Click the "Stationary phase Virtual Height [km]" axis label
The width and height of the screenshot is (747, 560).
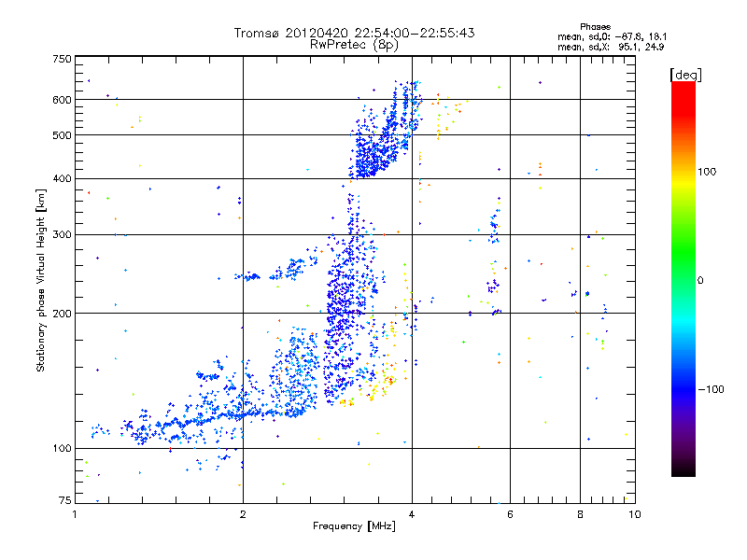[x=40, y=281]
